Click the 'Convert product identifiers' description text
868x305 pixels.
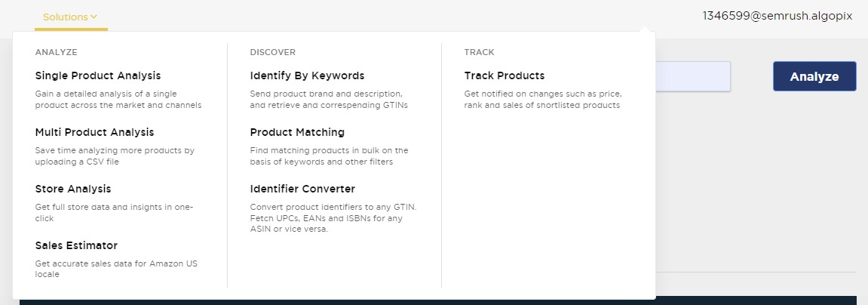point(333,218)
